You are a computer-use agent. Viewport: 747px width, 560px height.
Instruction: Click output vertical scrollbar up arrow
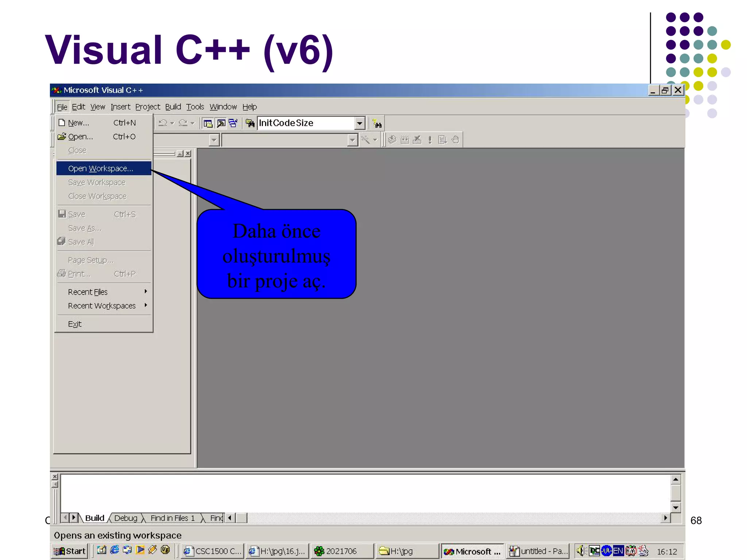[x=676, y=480]
